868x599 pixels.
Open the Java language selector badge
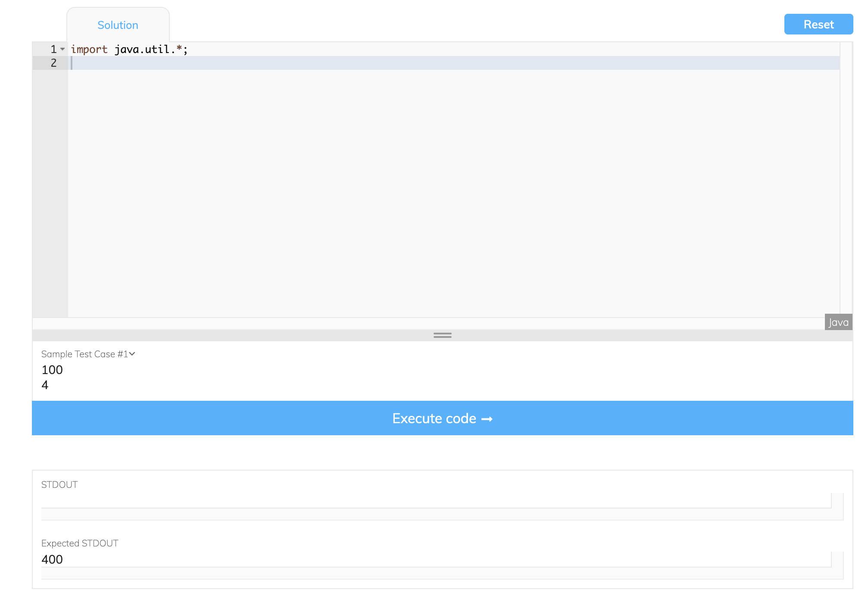pyautogui.click(x=838, y=322)
